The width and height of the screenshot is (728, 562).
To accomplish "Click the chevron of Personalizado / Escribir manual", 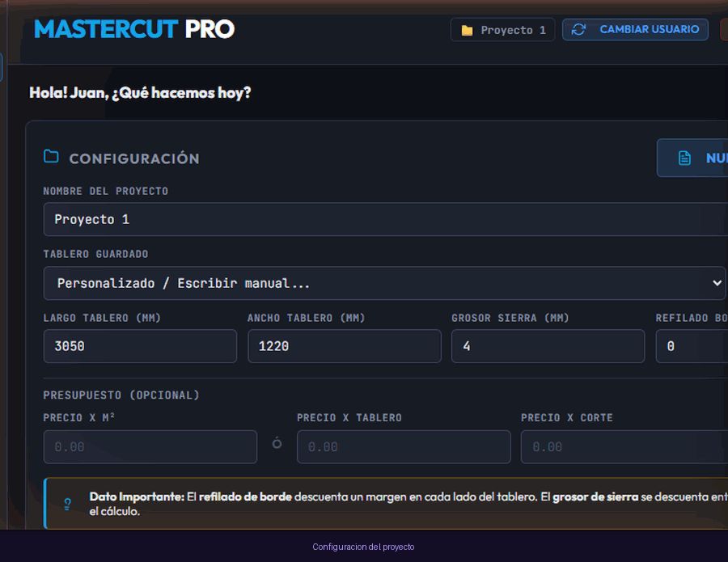I will point(717,283).
